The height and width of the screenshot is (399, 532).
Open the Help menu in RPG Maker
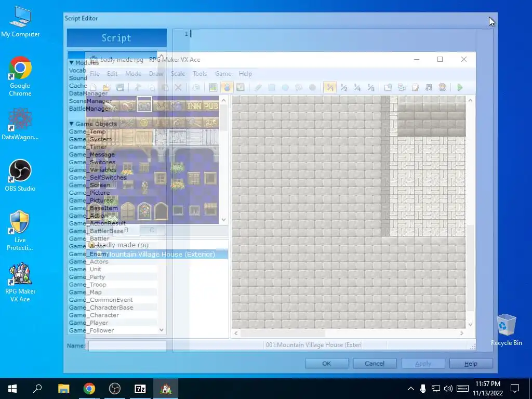point(245,74)
